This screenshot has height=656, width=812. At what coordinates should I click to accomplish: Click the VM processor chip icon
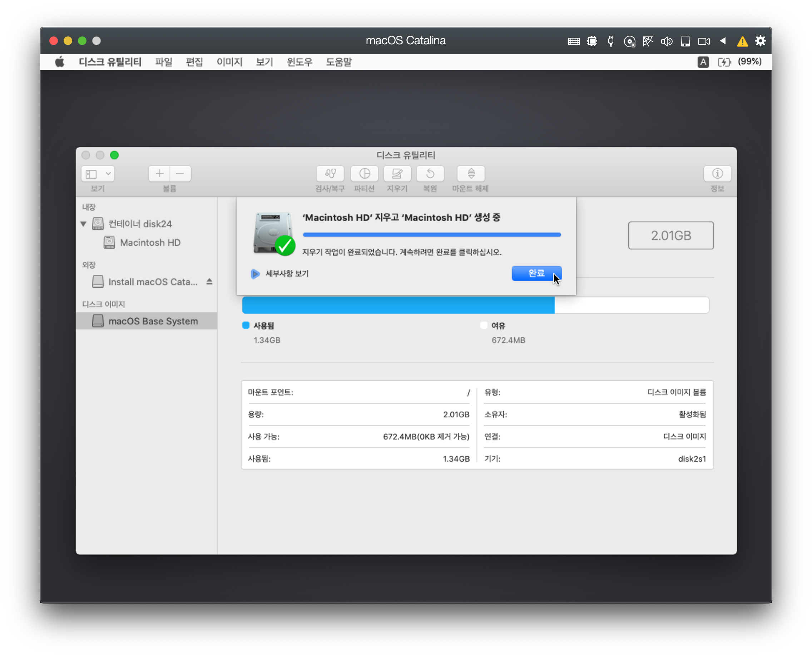pos(592,41)
